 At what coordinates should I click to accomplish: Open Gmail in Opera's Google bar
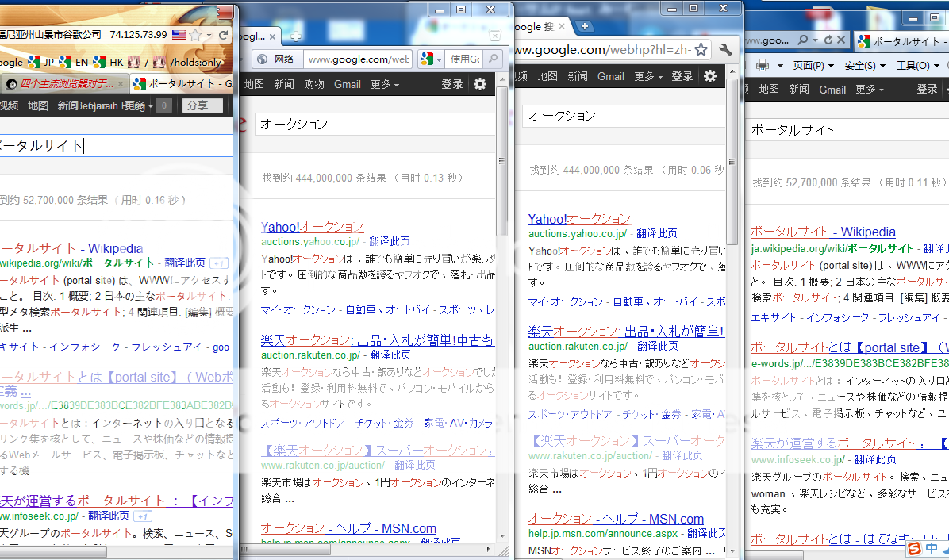(348, 84)
